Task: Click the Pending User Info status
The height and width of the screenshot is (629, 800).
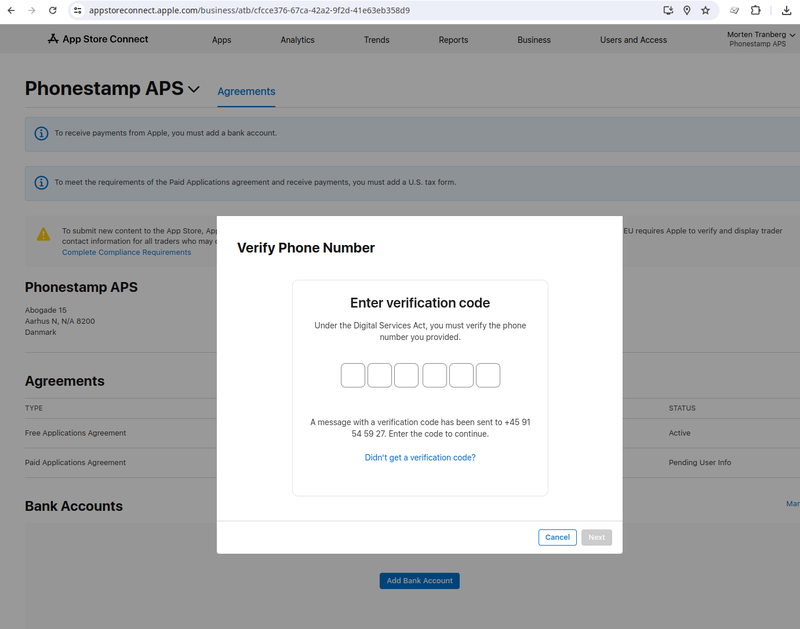Action: 699,462
